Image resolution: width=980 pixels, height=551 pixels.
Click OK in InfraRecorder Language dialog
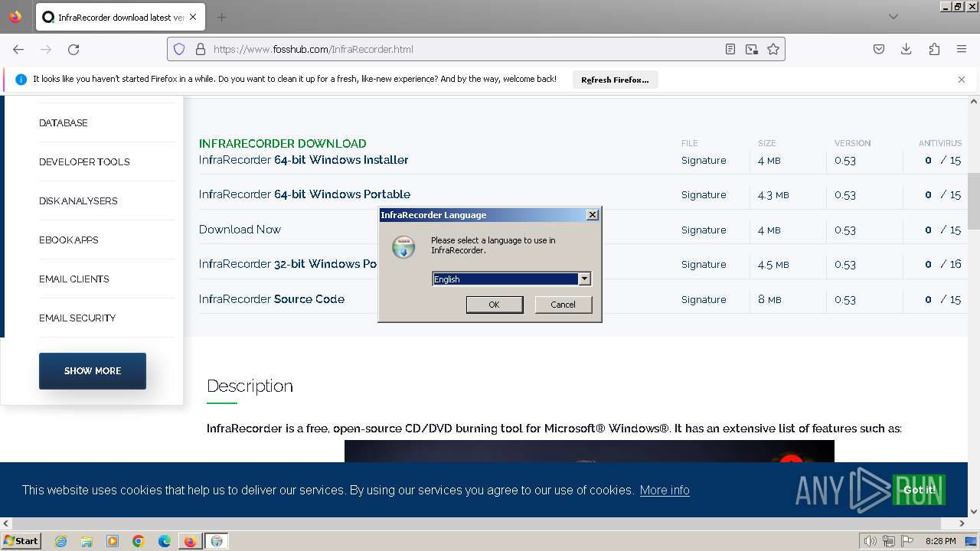click(495, 305)
